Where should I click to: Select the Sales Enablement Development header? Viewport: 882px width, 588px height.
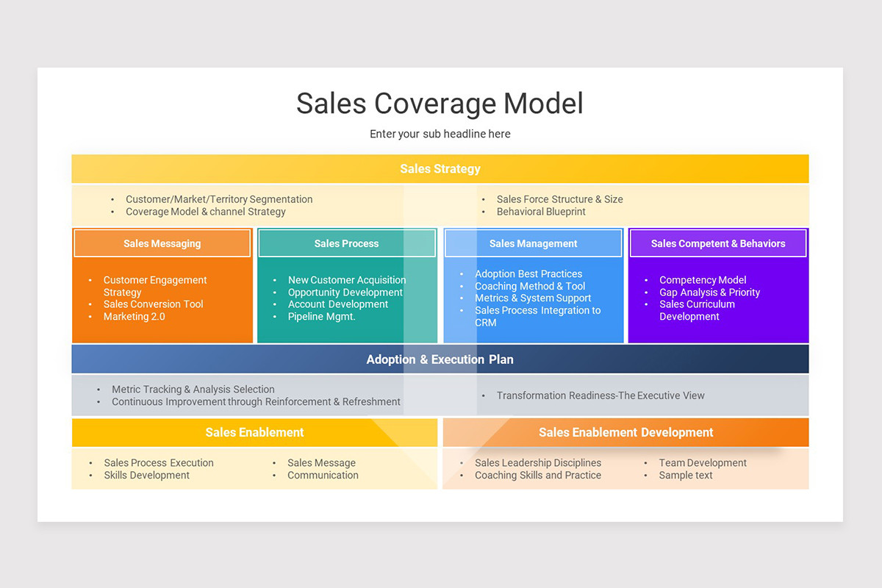pyautogui.click(x=625, y=432)
